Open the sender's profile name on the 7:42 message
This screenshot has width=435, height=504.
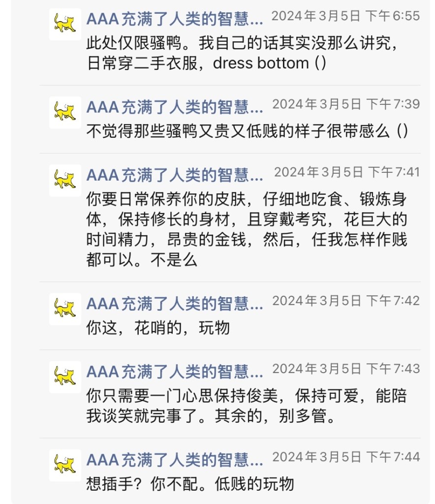tap(175, 303)
